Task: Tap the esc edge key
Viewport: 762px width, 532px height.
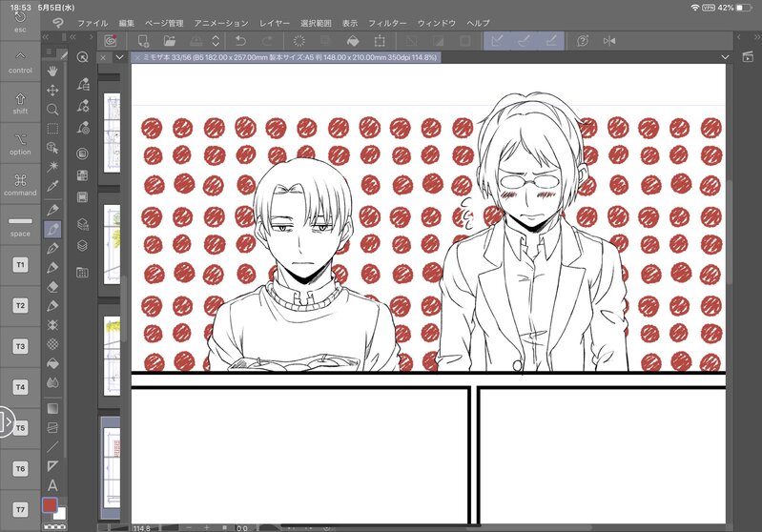Action: (x=20, y=22)
